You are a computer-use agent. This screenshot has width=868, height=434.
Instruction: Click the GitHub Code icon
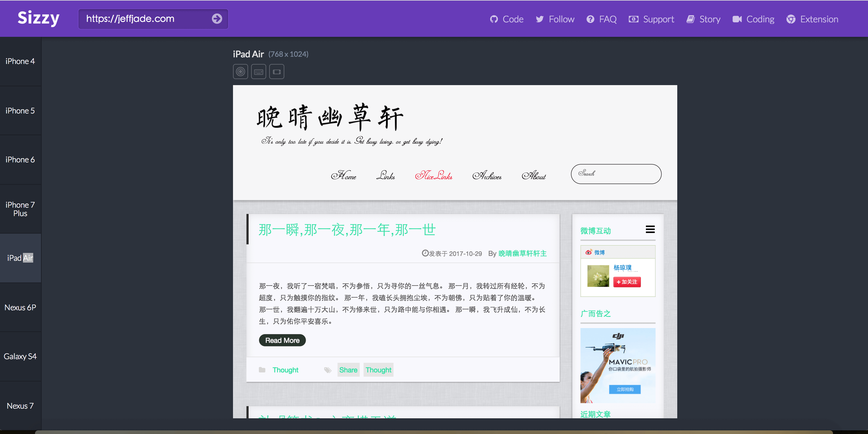point(494,19)
